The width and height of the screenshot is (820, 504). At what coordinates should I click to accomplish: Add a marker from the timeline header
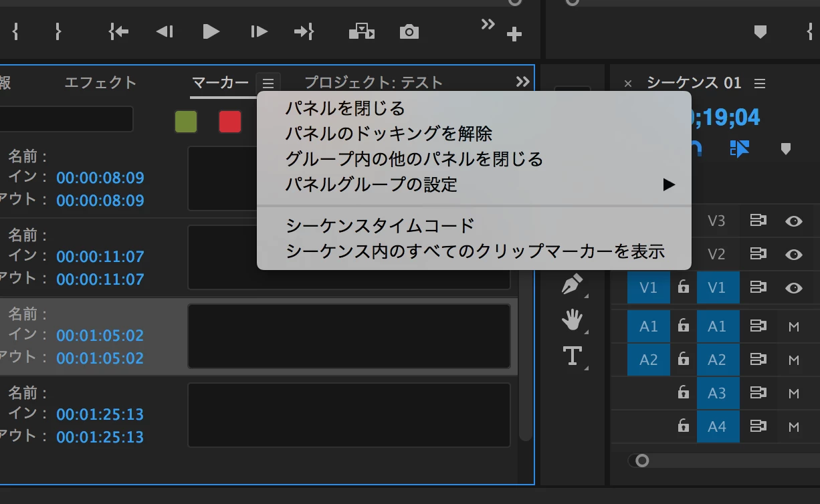pyautogui.click(x=786, y=148)
